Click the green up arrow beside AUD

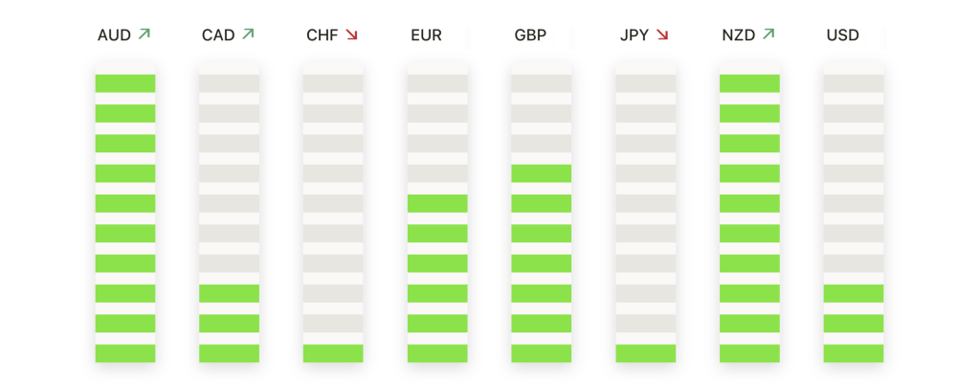[x=145, y=34]
